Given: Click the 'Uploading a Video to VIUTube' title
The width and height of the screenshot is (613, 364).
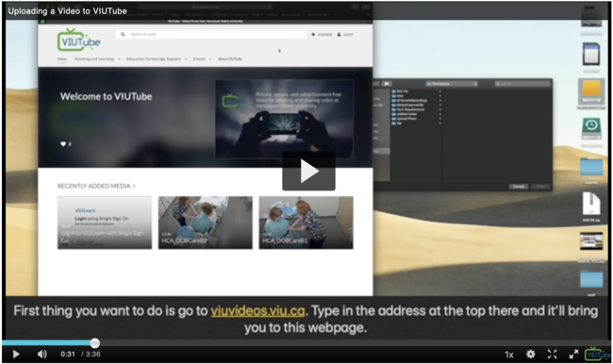Looking at the screenshot, I should [x=67, y=11].
